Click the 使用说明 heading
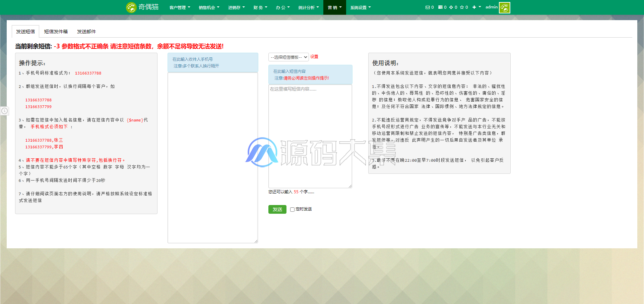 (385, 63)
